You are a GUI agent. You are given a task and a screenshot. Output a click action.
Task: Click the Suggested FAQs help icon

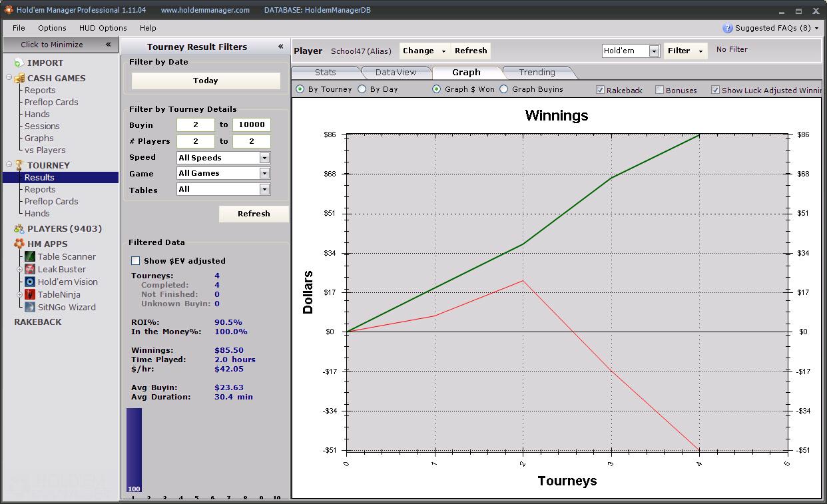pyautogui.click(x=727, y=28)
